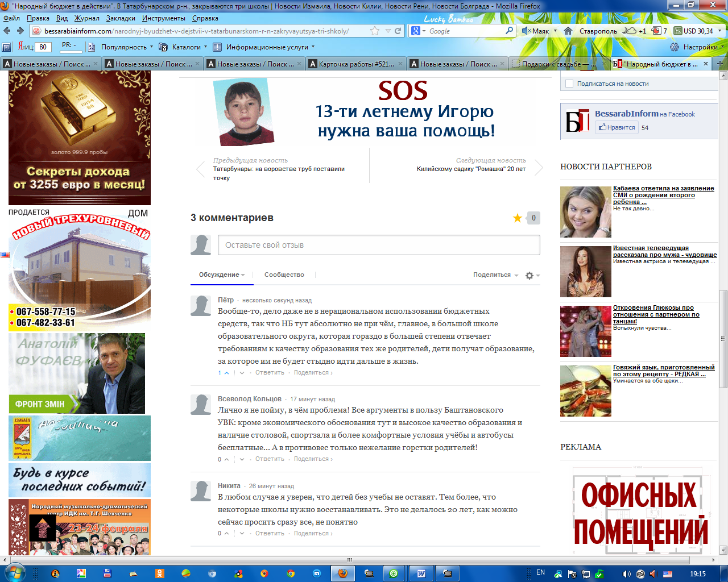Open the Журнал menu
This screenshot has height=582, width=728.
coord(87,18)
